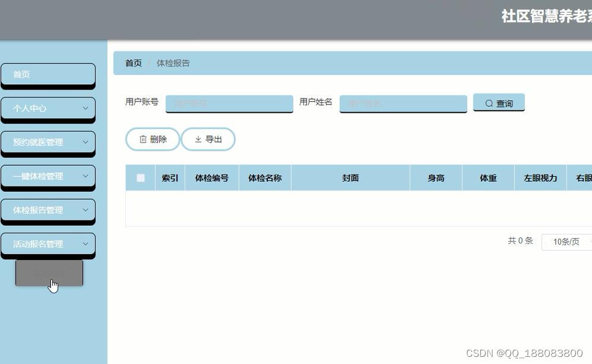592x364 pixels.
Task: Click the download icon on the 导出 button
Action: 198,139
